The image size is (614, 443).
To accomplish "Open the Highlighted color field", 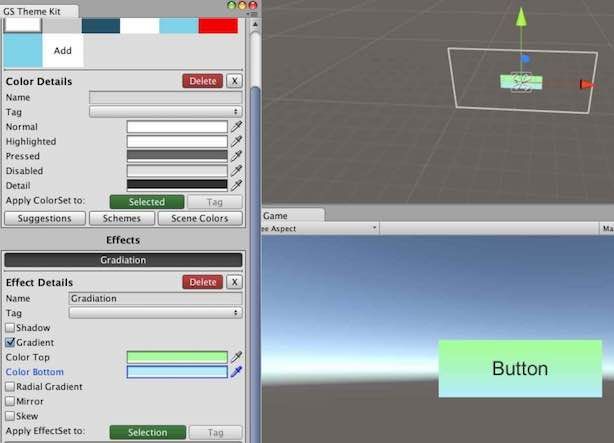I will coord(177,141).
